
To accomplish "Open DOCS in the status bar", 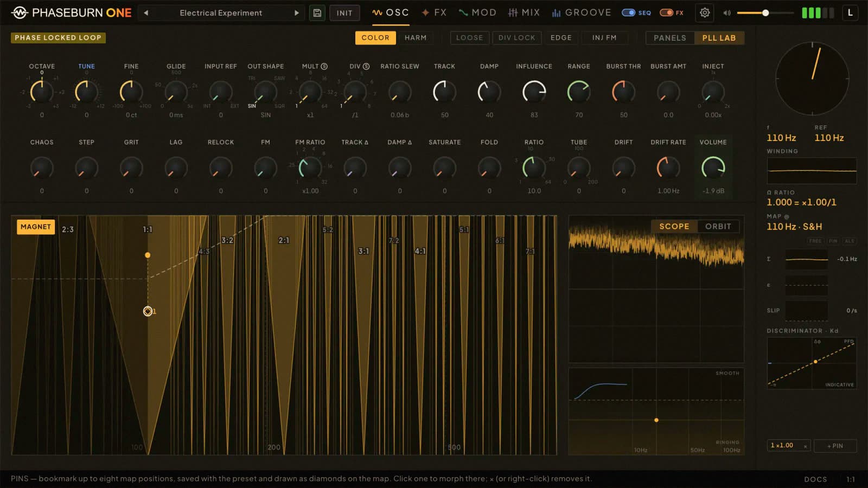I will 815,479.
